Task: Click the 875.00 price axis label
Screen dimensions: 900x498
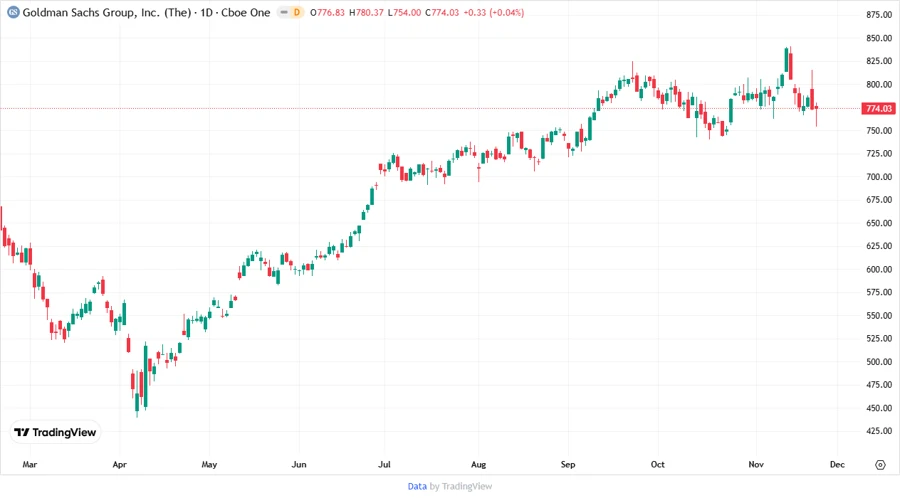Action: [x=879, y=15]
